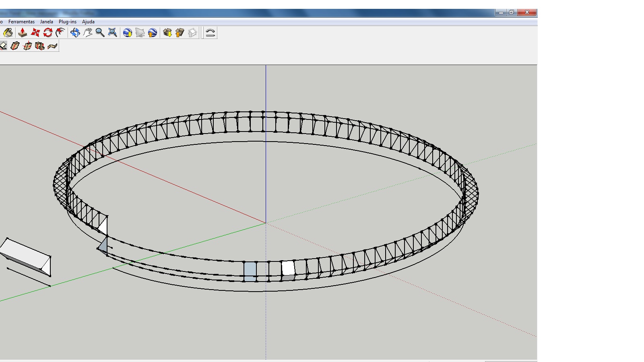Image resolution: width=644 pixels, height=362 pixels.
Task: Click globe icon with orange up arrow
Action: 153,33
